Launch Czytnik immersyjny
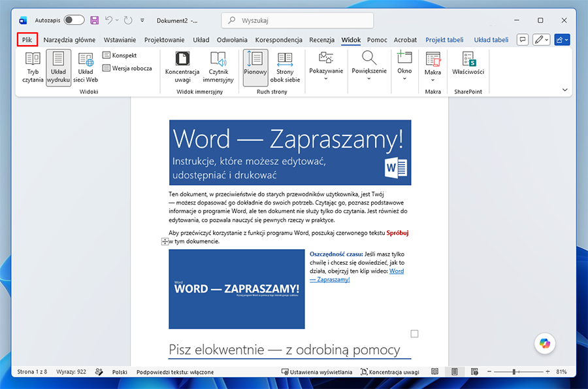Image resolution: width=588 pixels, height=389 pixels. [x=218, y=68]
